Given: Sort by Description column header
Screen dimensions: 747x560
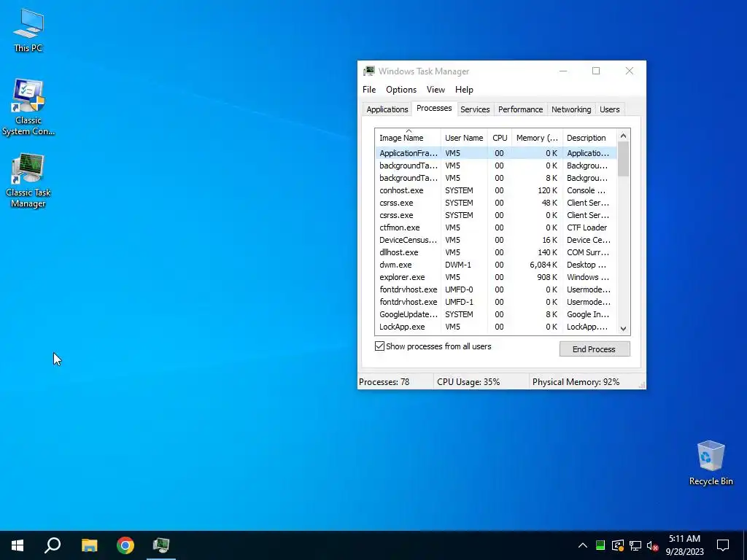Looking at the screenshot, I should 589,138.
